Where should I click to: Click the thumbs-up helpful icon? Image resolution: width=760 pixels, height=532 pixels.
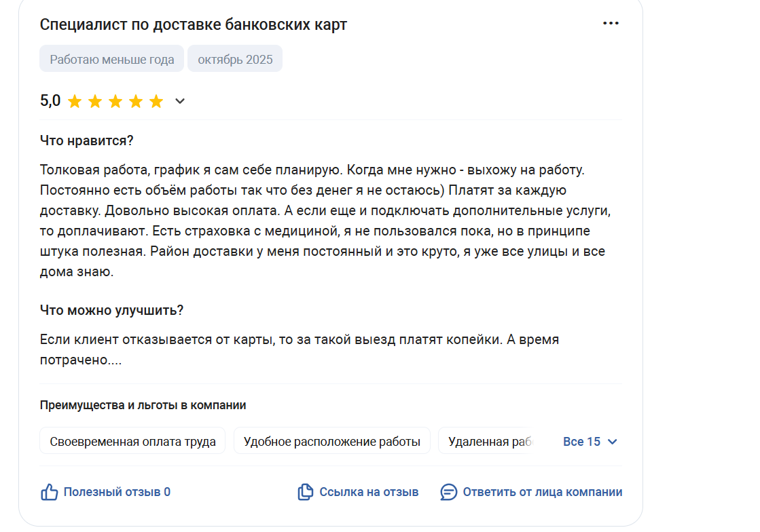[50, 492]
